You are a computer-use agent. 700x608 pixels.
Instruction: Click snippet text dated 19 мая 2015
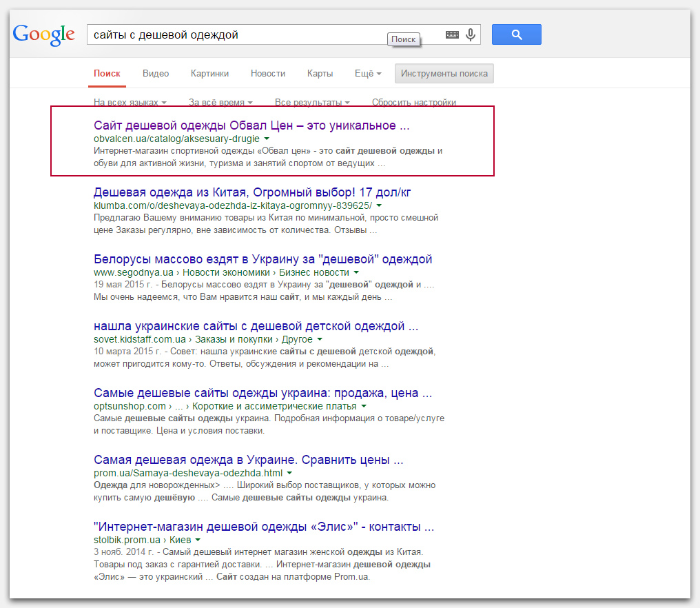(264, 291)
